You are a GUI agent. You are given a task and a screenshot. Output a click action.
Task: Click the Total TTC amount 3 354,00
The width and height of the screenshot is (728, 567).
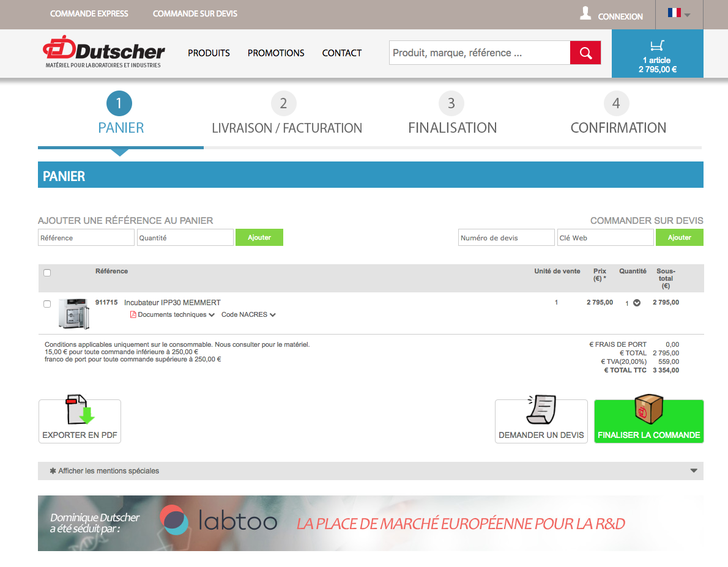pyautogui.click(x=666, y=370)
